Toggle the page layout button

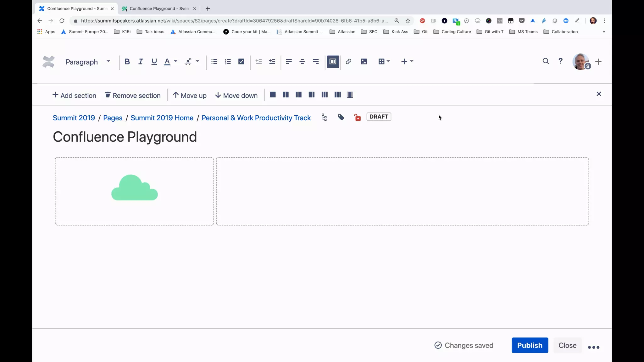coord(333,62)
